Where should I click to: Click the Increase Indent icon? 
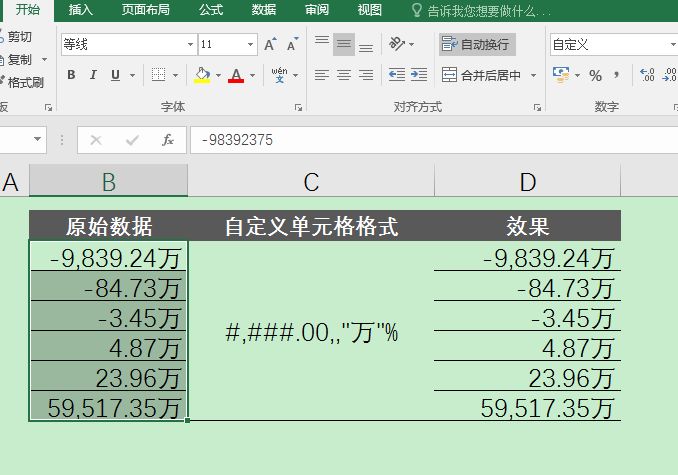[x=419, y=75]
